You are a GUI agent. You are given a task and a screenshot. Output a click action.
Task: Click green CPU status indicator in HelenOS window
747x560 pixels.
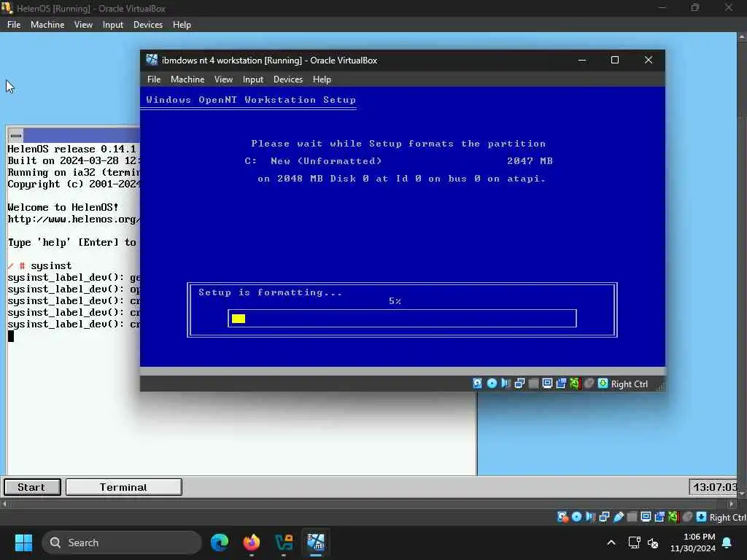(x=673, y=517)
